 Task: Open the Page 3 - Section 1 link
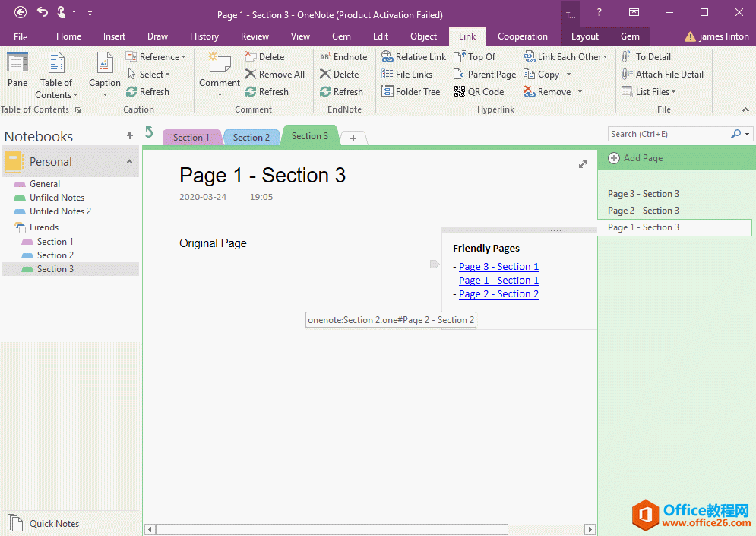[498, 266]
